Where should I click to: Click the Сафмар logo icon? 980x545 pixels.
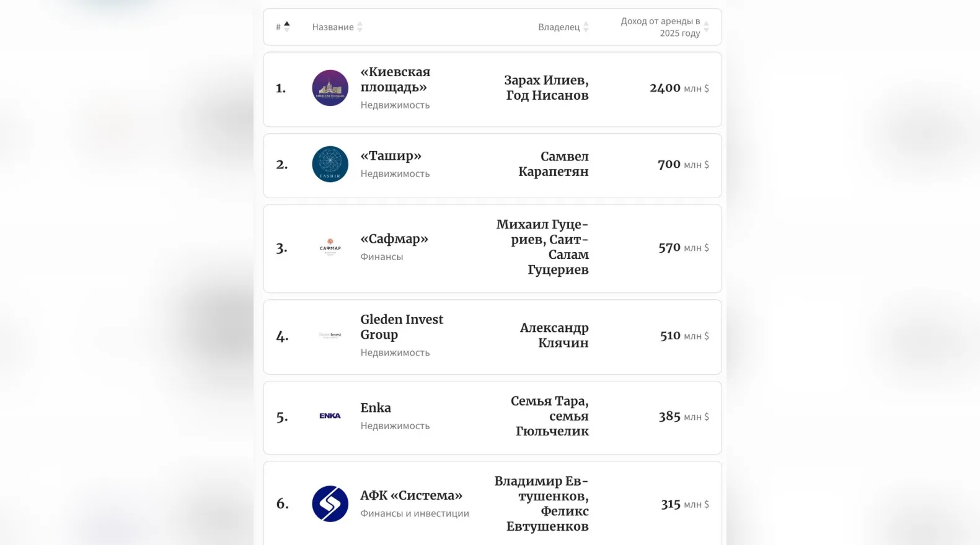click(330, 248)
